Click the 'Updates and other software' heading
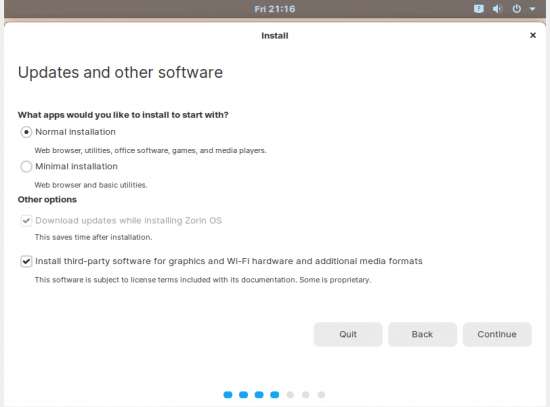The image size is (550, 407). [x=120, y=73]
